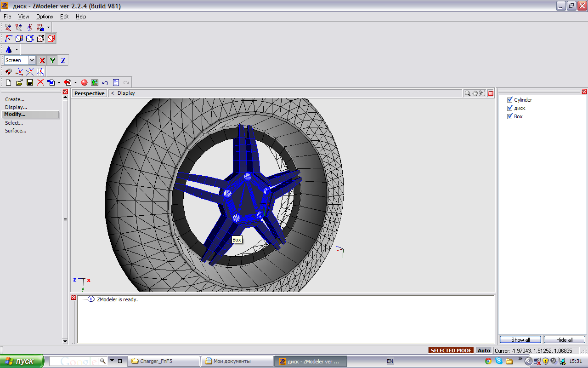The height and width of the screenshot is (368, 588).
Task: Open the Edit menu
Action: pyautogui.click(x=64, y=17)
